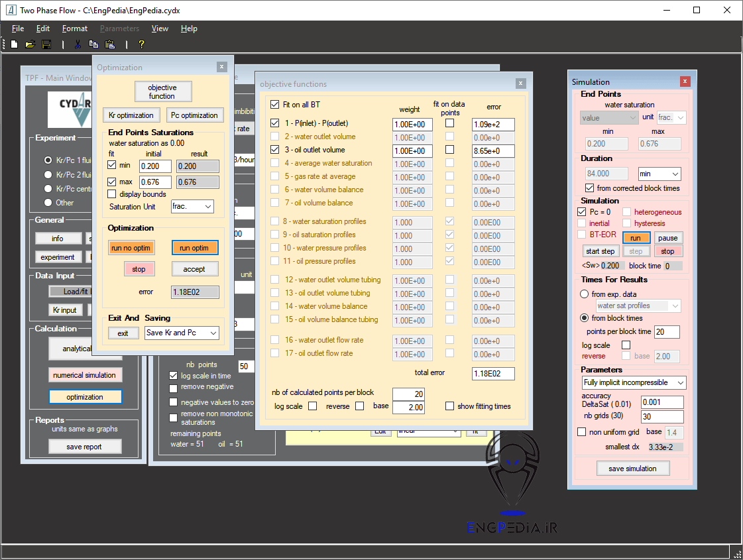Click the Open folder toolbar icon
The image size is (743, 560).
pyautogui.click(x=30, y=44)
